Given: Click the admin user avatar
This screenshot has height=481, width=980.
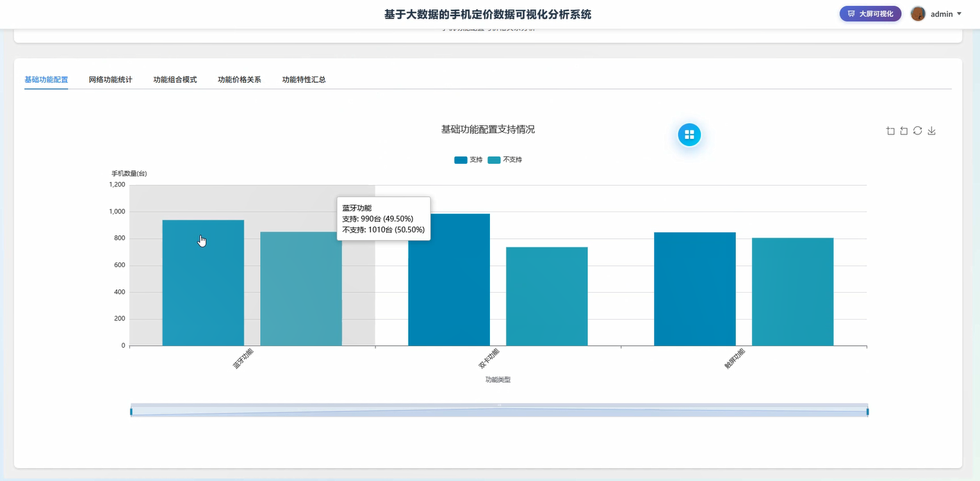Looking at the screenshot, I should [x=918, y=13].
